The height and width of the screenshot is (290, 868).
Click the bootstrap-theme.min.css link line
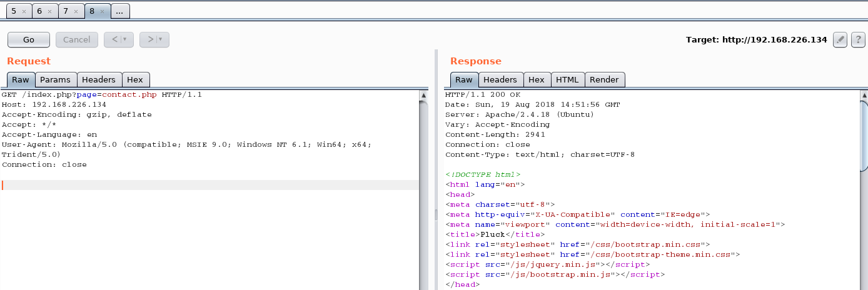pos(593,254)
